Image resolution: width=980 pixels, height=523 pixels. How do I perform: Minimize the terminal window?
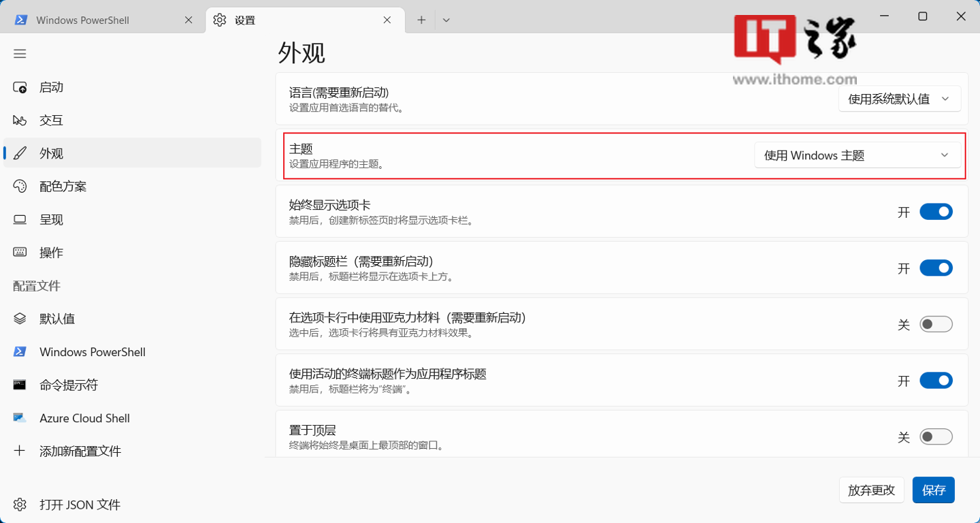tap(884, 16)
